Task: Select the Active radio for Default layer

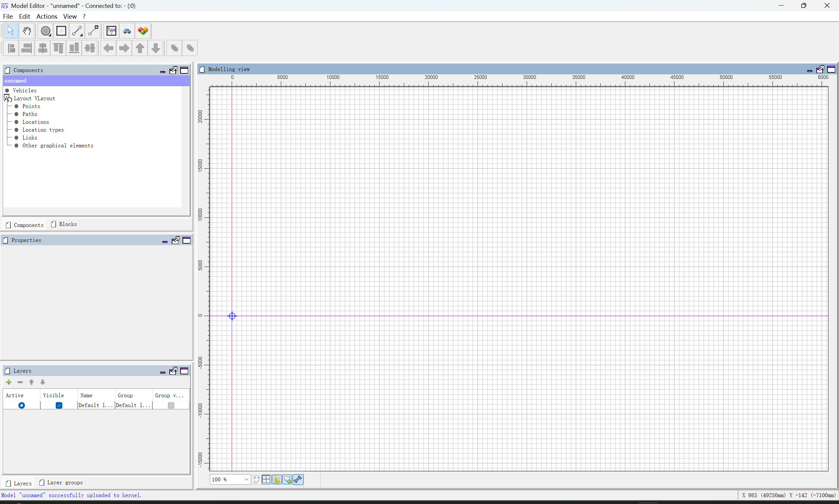Action: point(21,405)
